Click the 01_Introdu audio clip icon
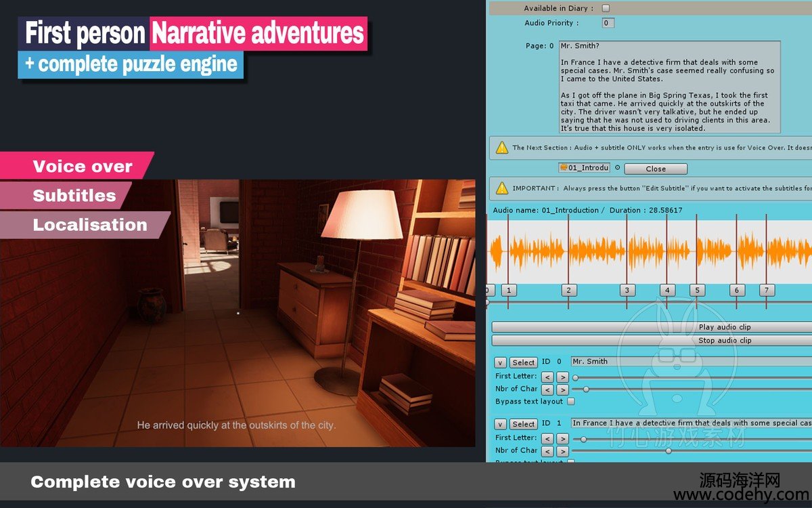This screenshot has height=508, width=812. pyautogui.click(x=563, y=168)
